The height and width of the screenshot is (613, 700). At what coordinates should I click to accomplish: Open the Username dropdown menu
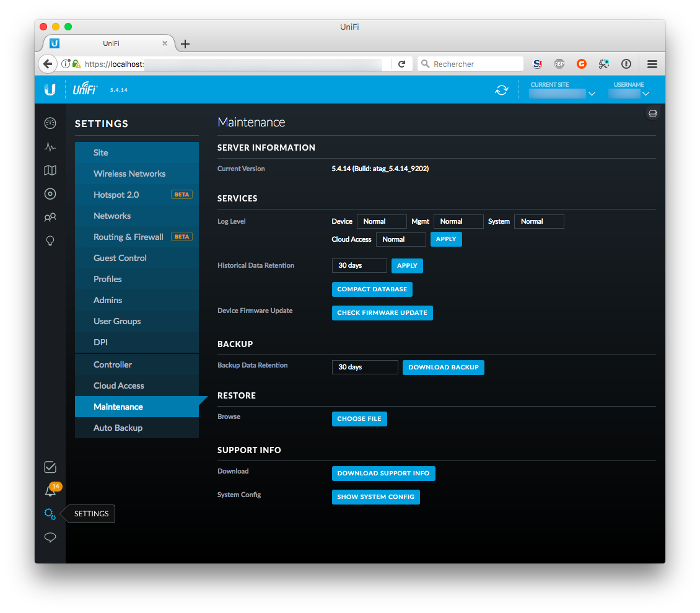(629, 94)
